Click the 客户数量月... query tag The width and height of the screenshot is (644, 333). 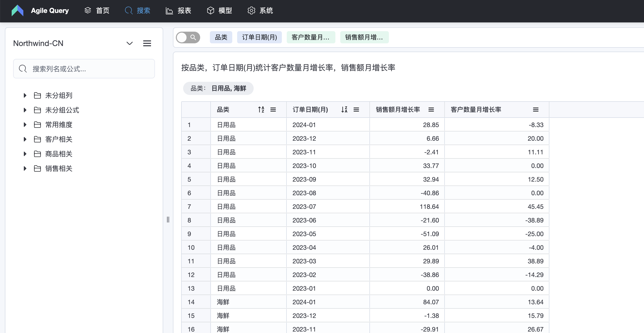(311, 37)
